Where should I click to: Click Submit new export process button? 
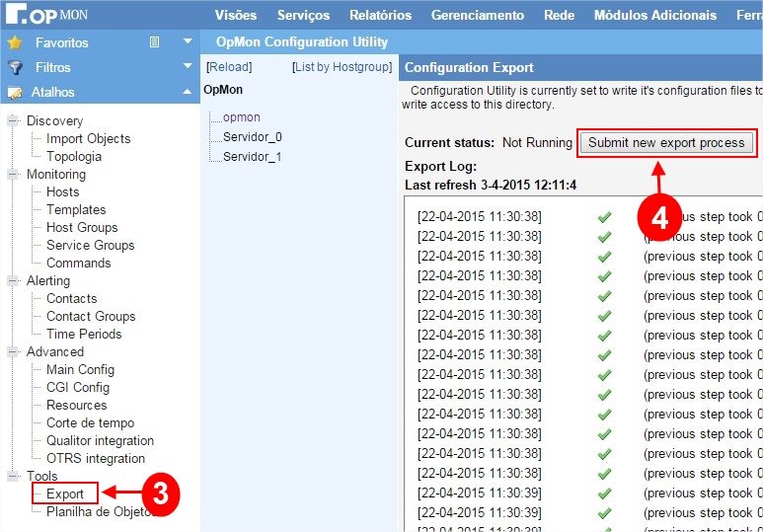coord(666,142)
